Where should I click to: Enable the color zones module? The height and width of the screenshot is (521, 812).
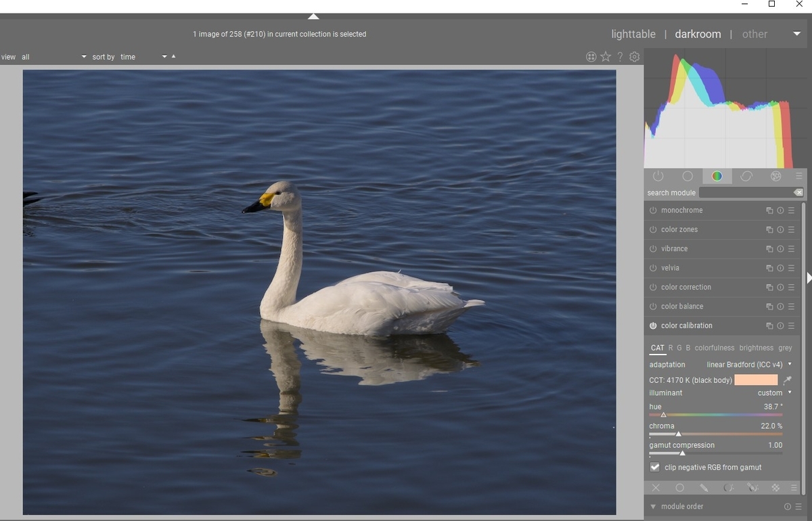coord(653,230)
